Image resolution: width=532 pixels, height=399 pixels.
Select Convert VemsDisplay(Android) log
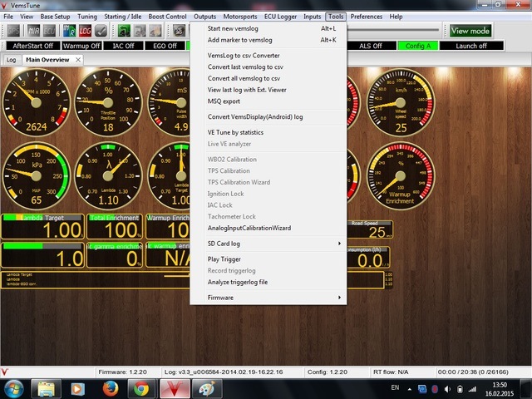pyautogui.click(x=268, y=116)
